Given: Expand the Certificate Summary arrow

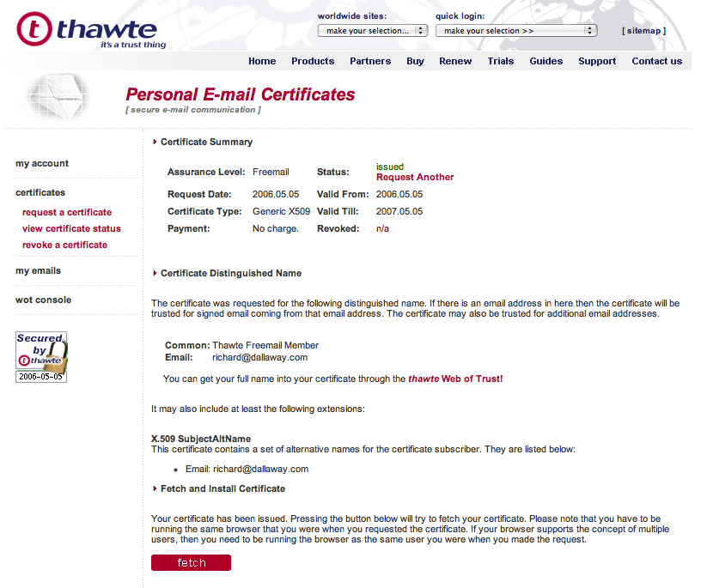Looking at the screenshot, I should [155, 142].
